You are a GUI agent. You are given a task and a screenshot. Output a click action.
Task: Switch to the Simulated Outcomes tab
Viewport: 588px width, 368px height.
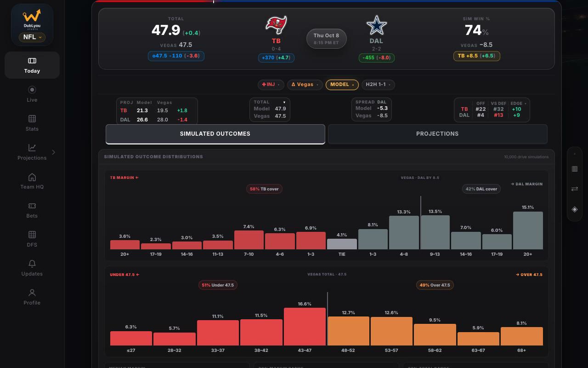tap(215, 134)
